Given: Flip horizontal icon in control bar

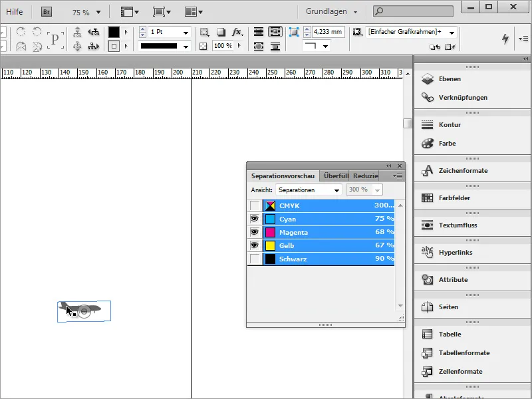Looking at the screenshot, I should coord(21,46).
